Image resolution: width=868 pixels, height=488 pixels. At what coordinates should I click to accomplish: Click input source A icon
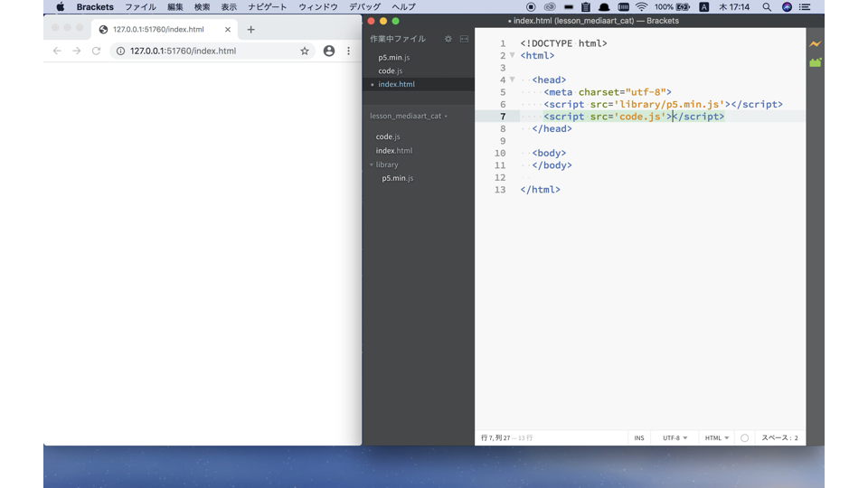click(703, 7)
